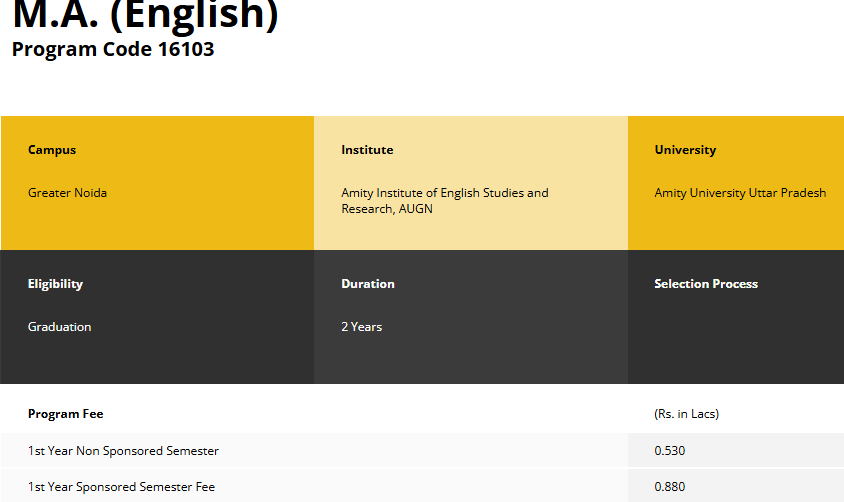Click the 0.530 fee value
Screen dimensions: 844x502
[x=669, y=451]
